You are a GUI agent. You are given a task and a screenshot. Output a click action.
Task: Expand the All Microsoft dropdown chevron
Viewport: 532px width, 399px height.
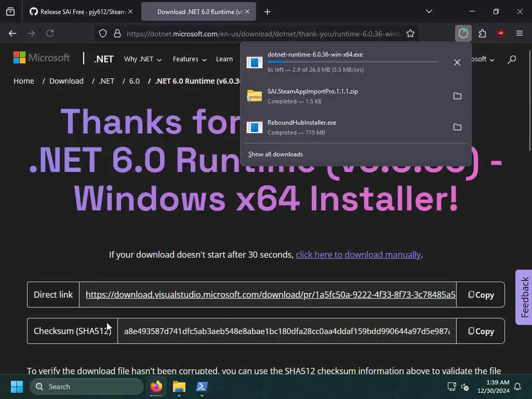(x=491, y=60)
